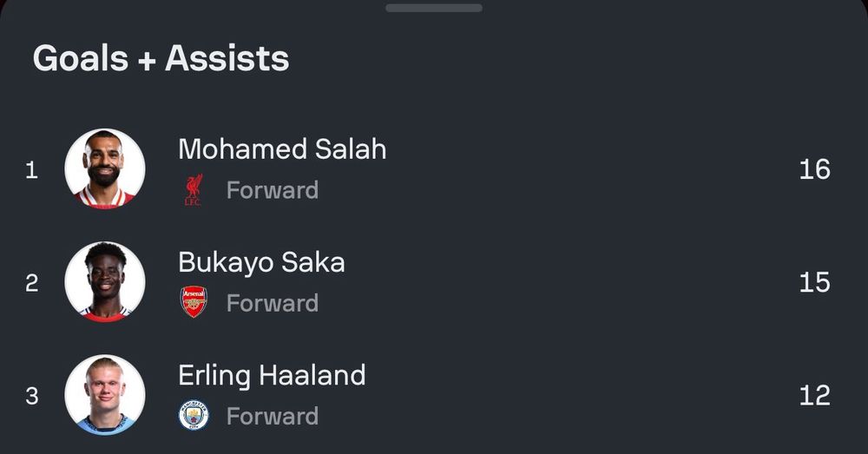Click Forward label under Erling Haaland
Screen dimensions: 868x454
click(272, 416)
